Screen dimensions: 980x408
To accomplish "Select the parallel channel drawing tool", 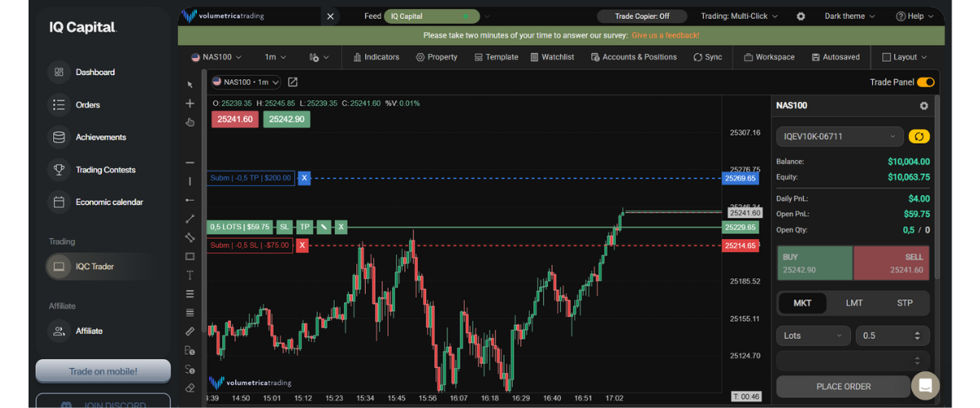I will (x=189, y=237).
